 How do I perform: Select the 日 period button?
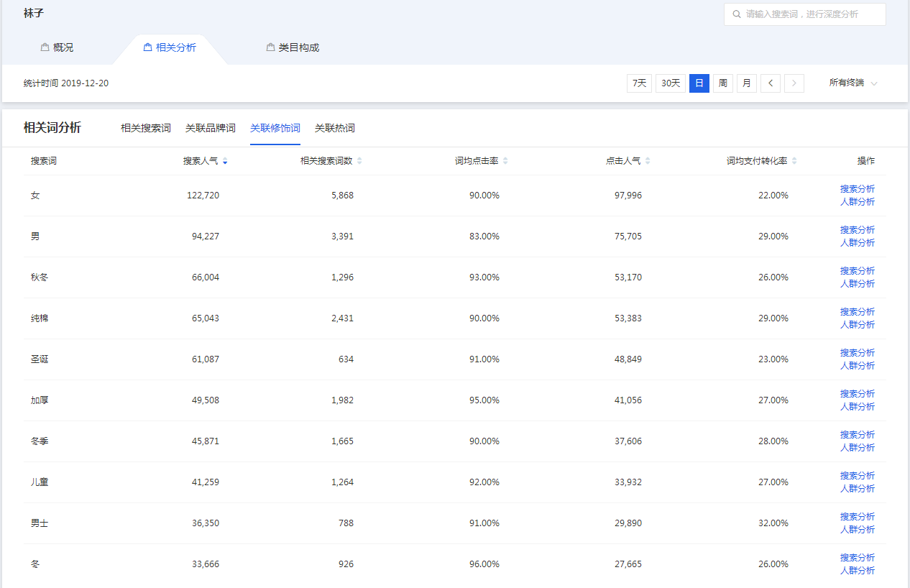coord(699,83)
